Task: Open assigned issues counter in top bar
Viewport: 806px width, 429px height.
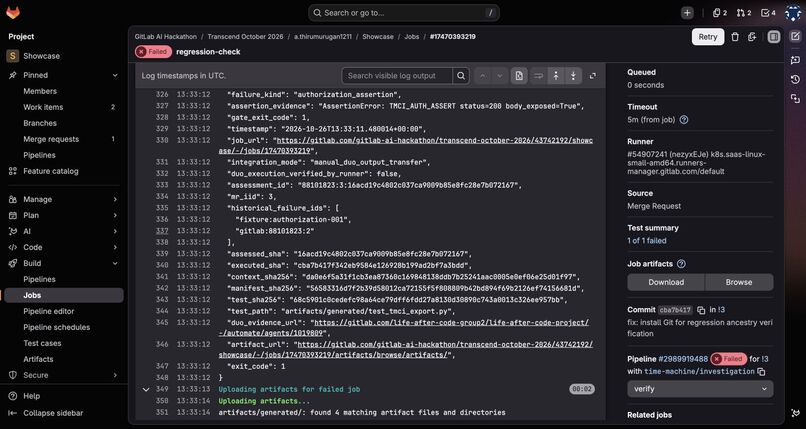Action: pos(720,13)
